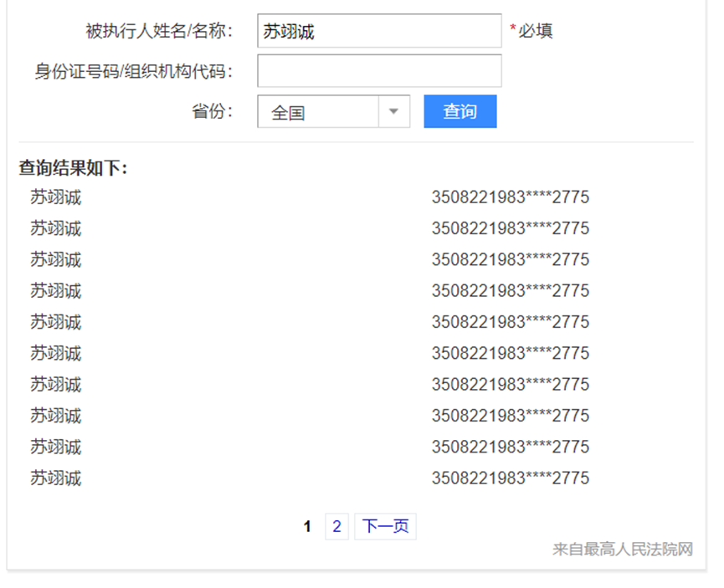Click the province dropdown arrow button
This screenshot has height=588, width=724.
393,112
